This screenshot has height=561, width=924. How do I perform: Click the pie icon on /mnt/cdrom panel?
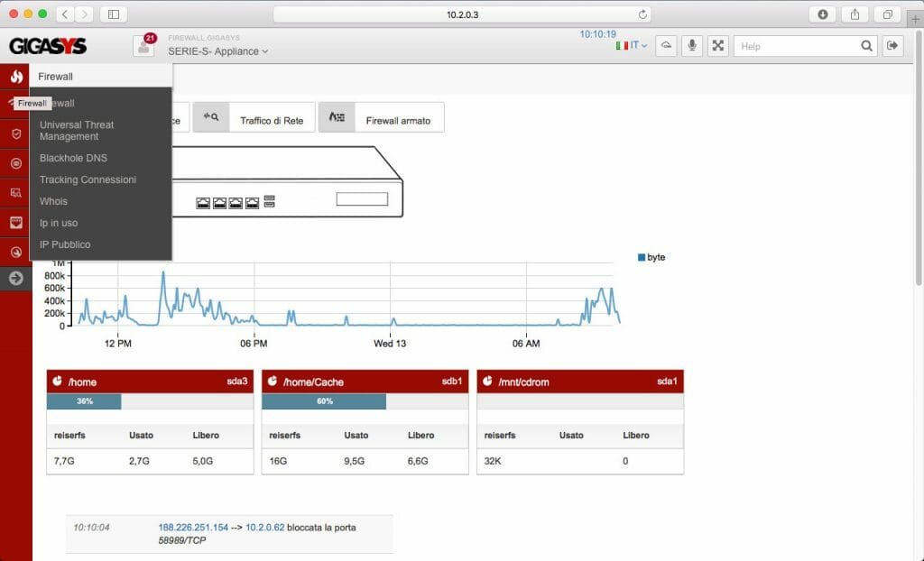coord(487,382)
